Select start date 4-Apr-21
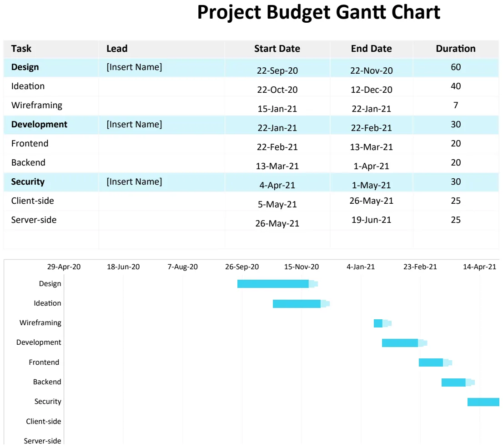The image size is (503, 448). coord(277,185)
